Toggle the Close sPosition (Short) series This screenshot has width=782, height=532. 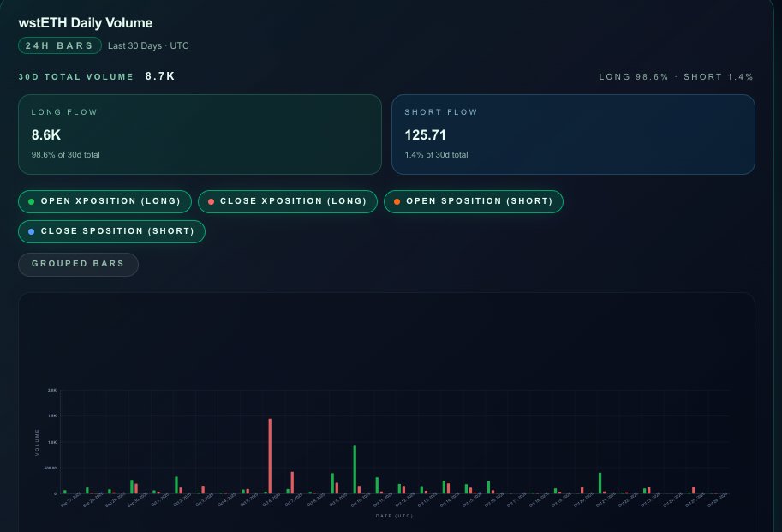pyautogui.click(x=111, y=231)
